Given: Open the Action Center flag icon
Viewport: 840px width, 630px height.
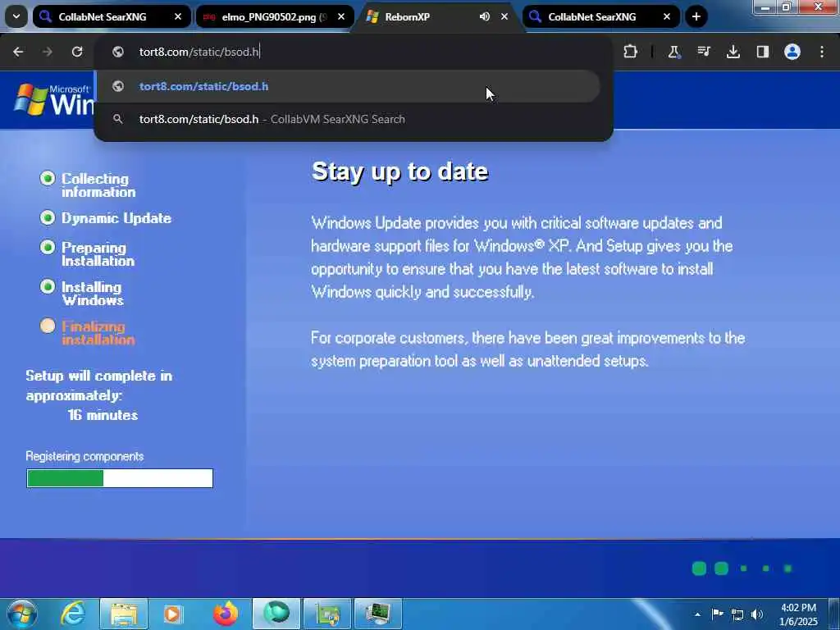Looking at the screenshot, I should 717,614.
